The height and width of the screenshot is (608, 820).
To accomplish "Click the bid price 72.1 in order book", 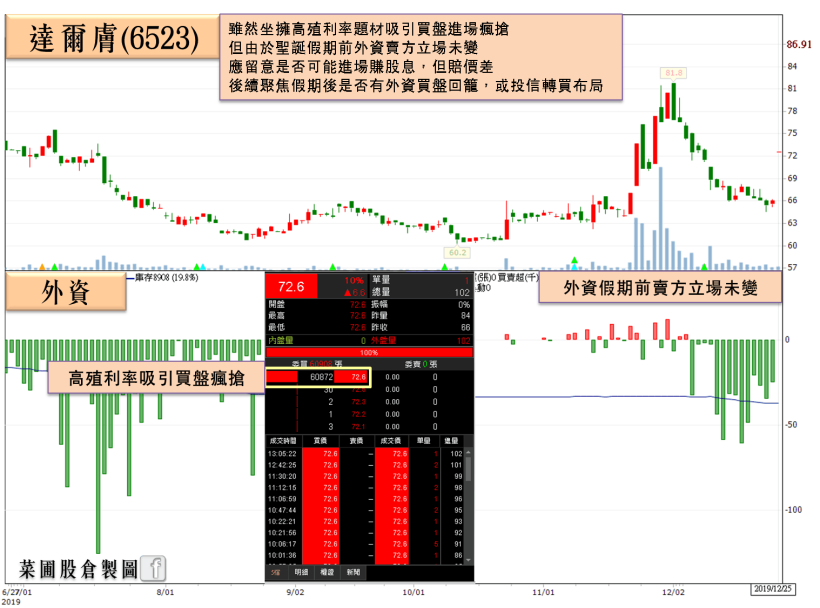I will pos(358,427).
